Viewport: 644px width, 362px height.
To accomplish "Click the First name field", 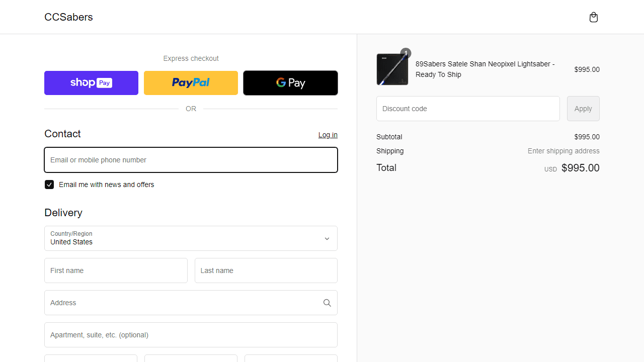I will coord(116,270).
